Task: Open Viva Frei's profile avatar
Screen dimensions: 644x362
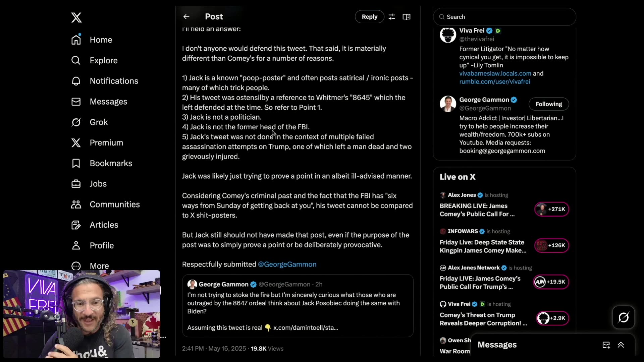Action: (x=448, y=35)
